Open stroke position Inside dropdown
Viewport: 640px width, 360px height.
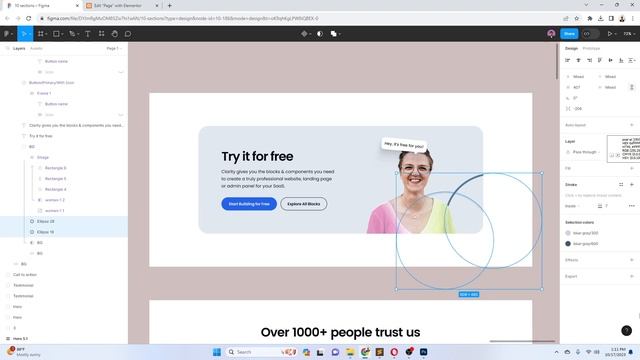[x=572, y=206]
